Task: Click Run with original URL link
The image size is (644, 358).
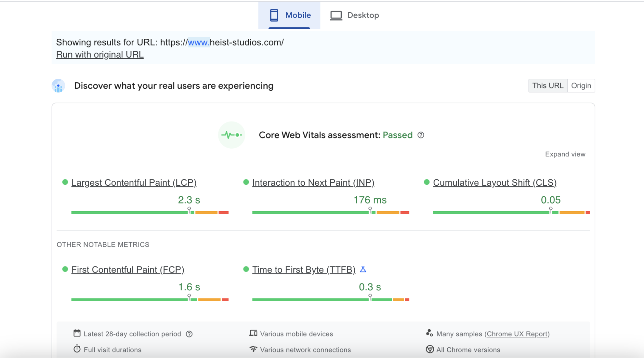Action: click(x=100, y=55)
